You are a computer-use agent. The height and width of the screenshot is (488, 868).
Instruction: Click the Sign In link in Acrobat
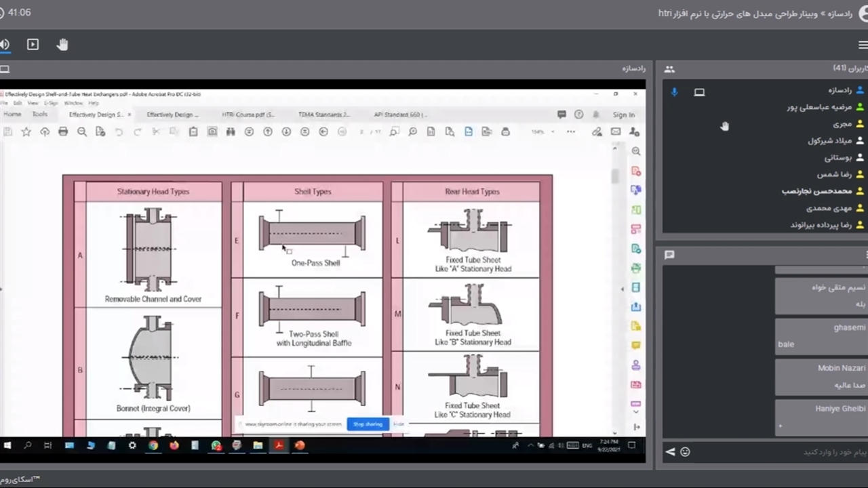623,115
